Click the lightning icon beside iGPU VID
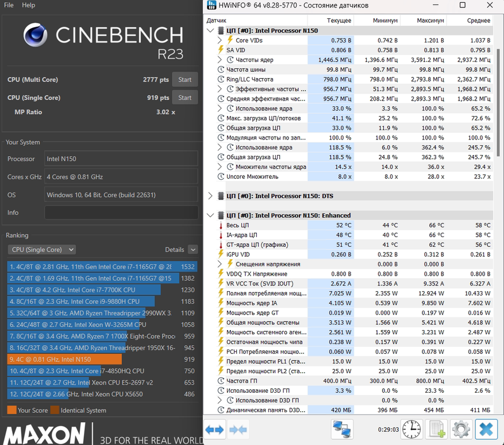 pos(221,254)
